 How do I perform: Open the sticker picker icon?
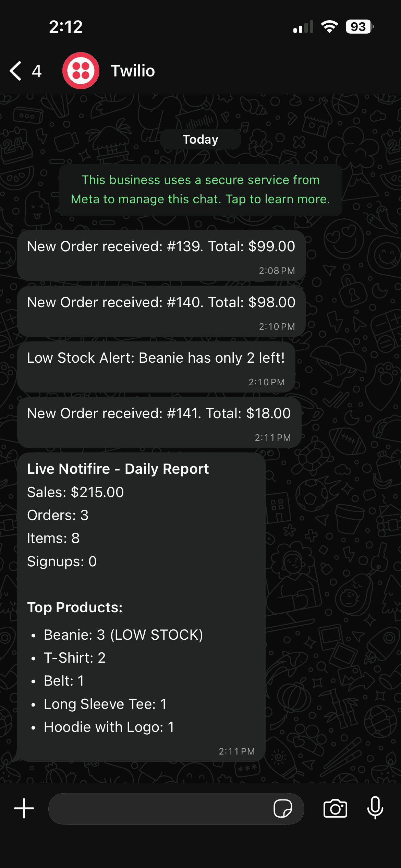(283, 808)
